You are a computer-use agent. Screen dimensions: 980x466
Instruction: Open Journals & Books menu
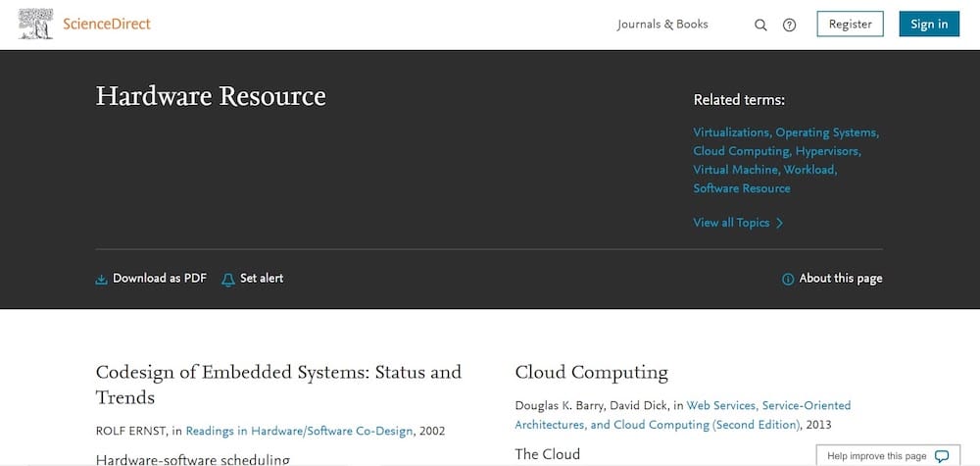point(662,25)
